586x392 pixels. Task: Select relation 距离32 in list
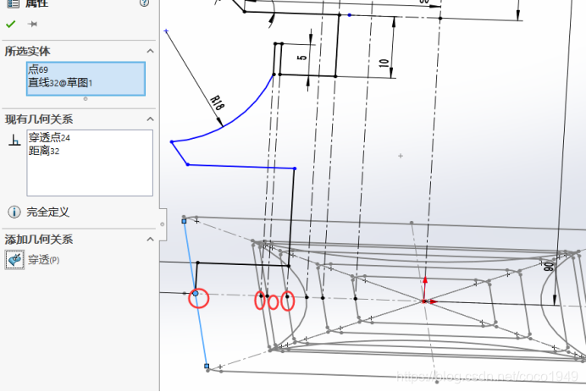(x=44, y=151)
